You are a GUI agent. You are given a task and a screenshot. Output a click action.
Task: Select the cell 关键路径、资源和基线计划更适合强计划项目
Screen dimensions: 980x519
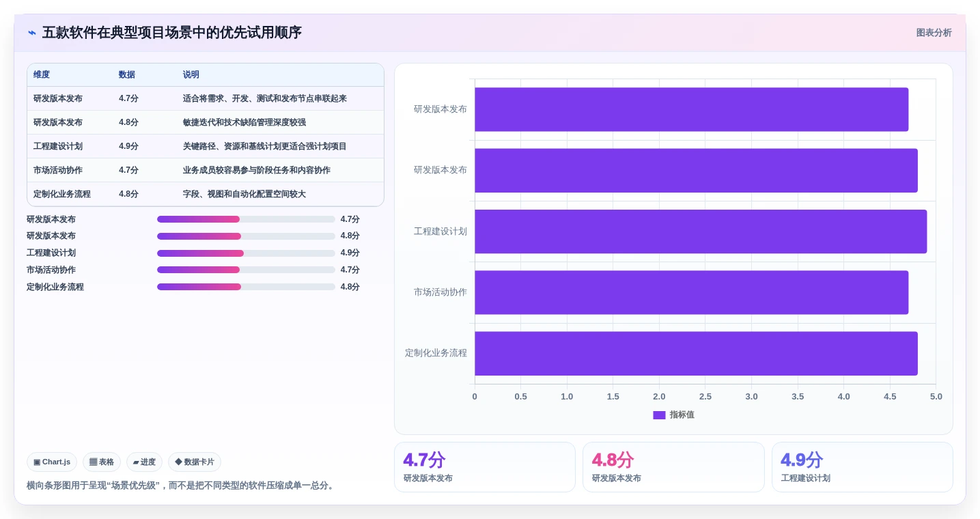[x=265, y=146]
